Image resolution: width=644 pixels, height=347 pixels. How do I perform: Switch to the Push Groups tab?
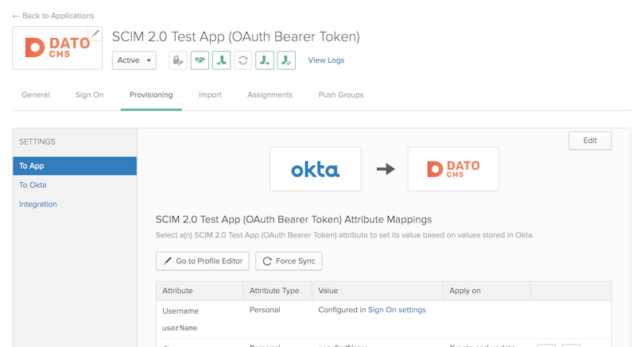tap(341, 94)
